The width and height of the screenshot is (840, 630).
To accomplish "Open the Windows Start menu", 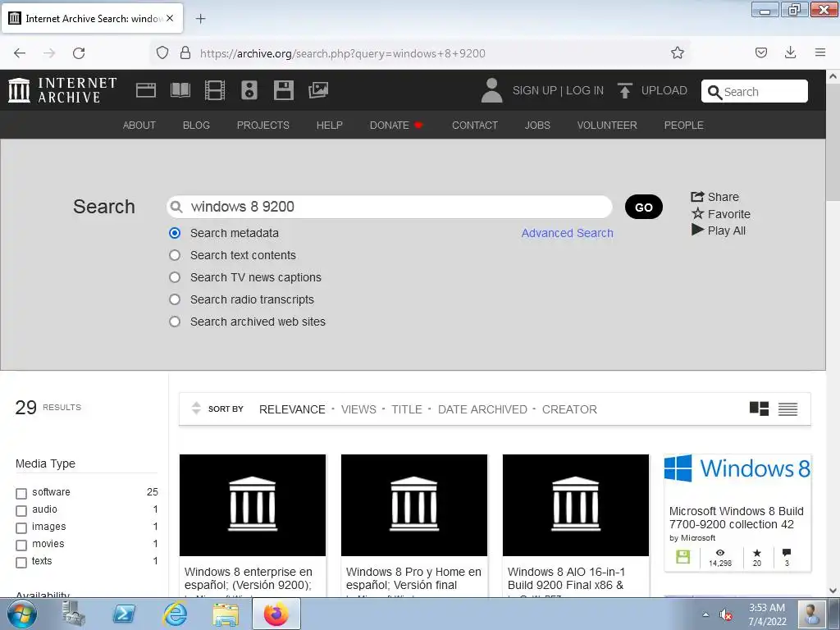I will click(21, 614).
